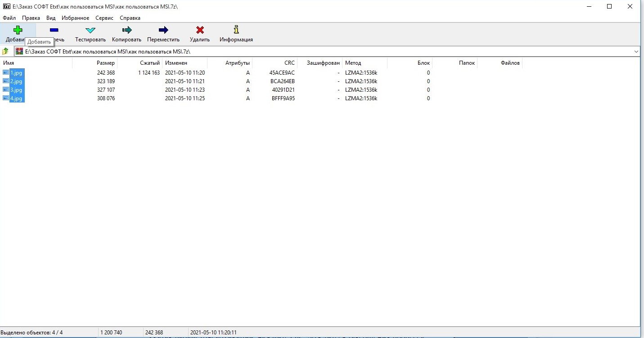644x338 pixels.
Task: Click the up-folder icon beside address bar
Action: [5, 51]
